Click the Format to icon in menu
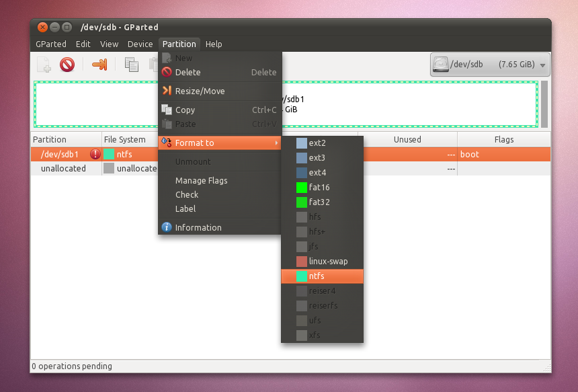 (167, 143)
